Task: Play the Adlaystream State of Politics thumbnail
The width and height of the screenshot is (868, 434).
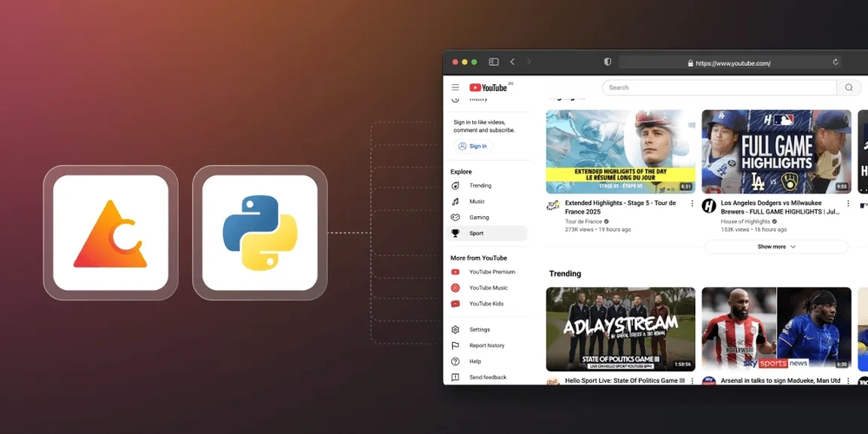Action: [x=620, y=329]
